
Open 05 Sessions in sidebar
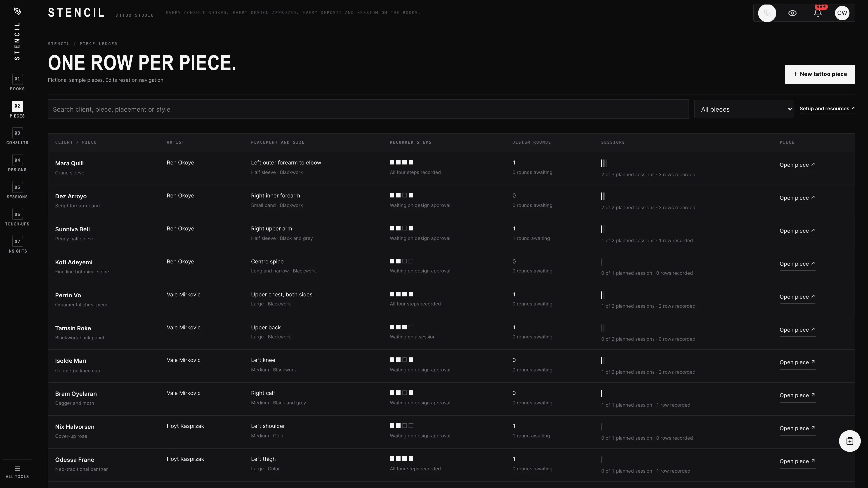[x=17, y=191]
